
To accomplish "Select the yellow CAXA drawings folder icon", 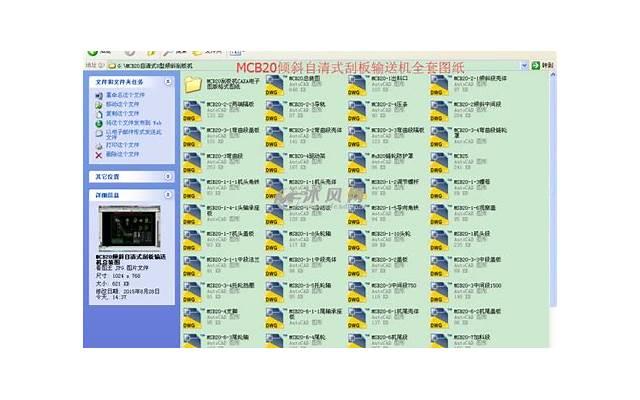I will coord(193,84).
